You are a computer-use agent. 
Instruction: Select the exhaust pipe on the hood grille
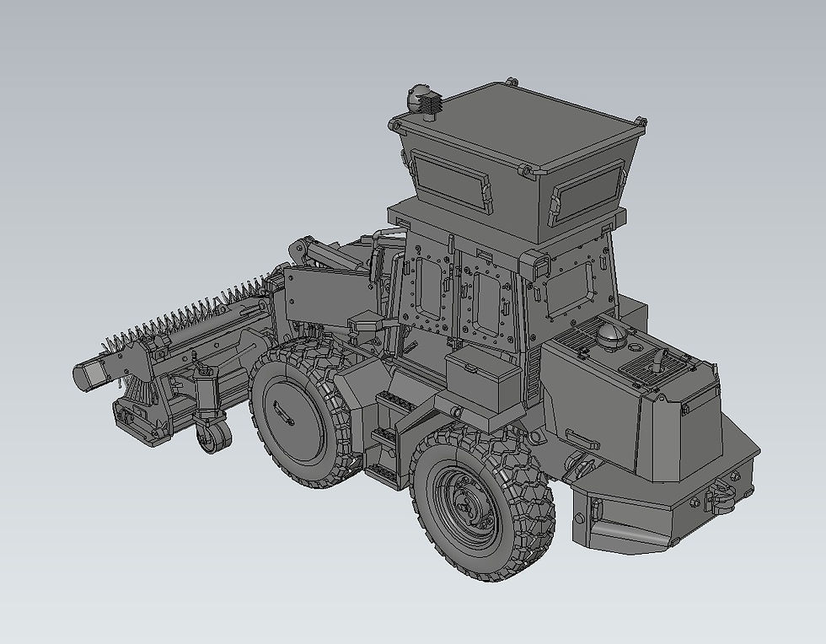(660, 362)
